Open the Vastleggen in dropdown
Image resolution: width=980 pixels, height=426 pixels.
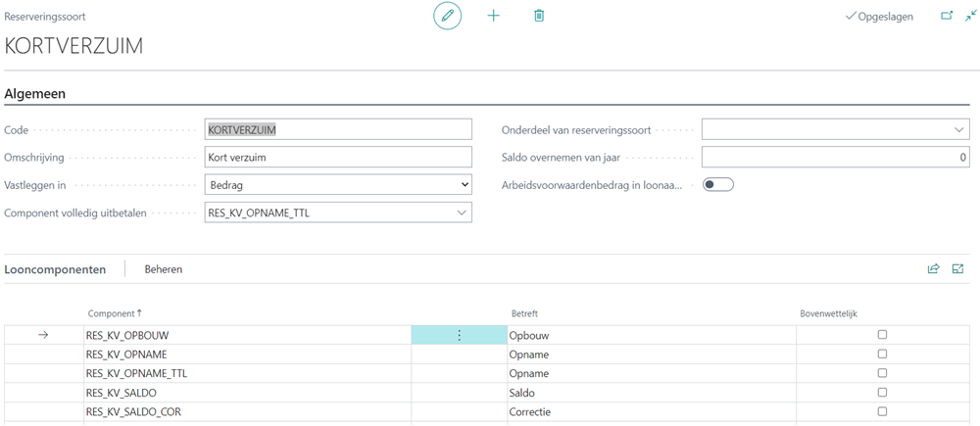338,184
